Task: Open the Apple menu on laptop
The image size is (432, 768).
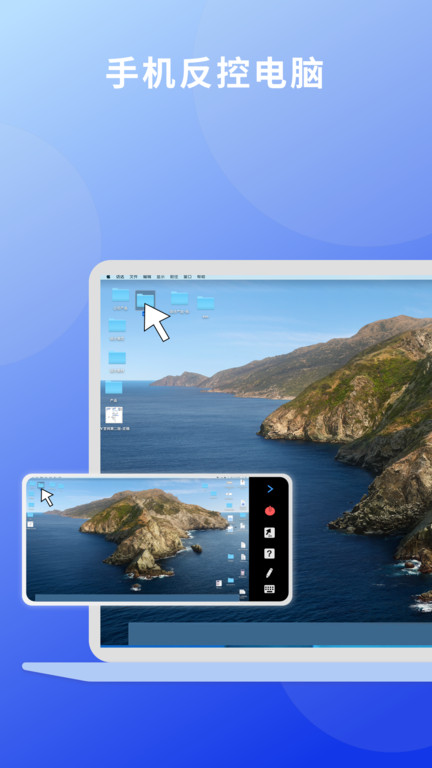Action: 108,277
